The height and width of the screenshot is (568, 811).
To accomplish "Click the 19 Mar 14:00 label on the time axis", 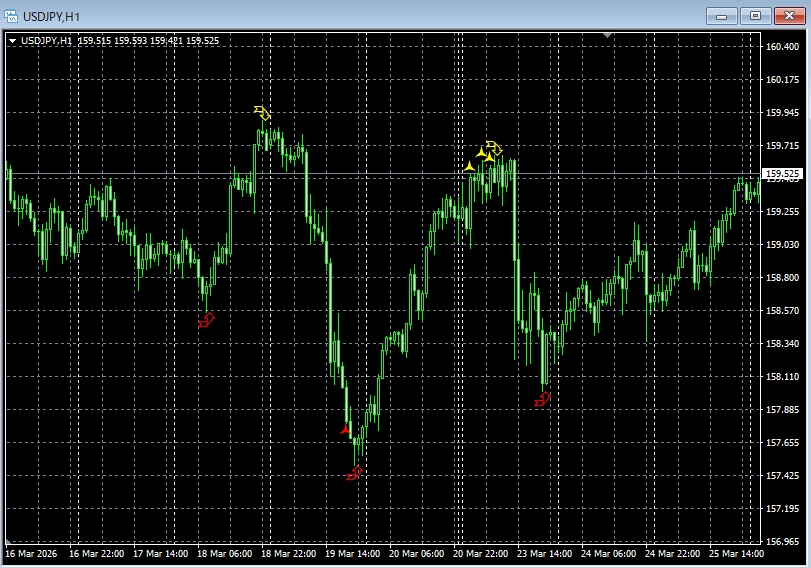I will [354, 553].
